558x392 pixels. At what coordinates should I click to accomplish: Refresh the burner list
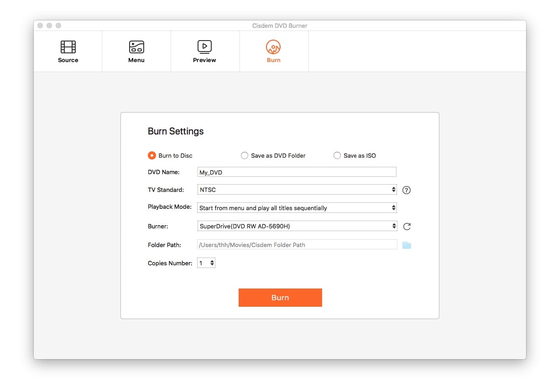pos(407,227)
